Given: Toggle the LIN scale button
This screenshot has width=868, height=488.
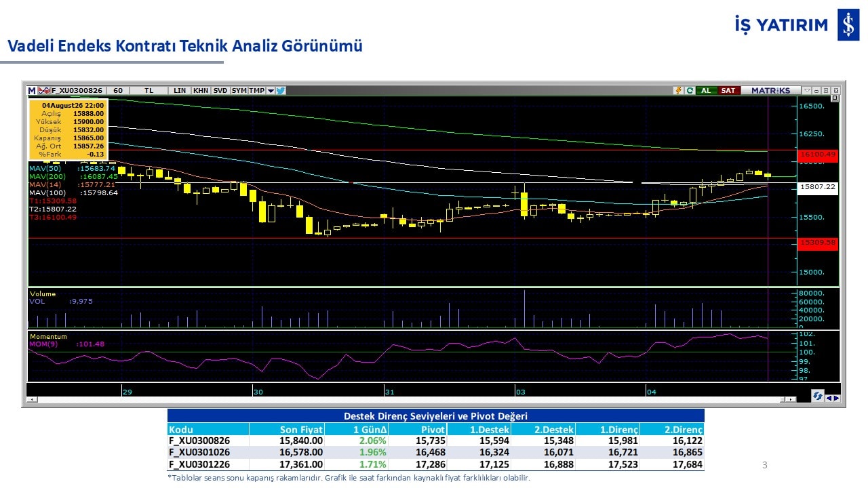Looking at the screenshot, I should click(180, 90).
